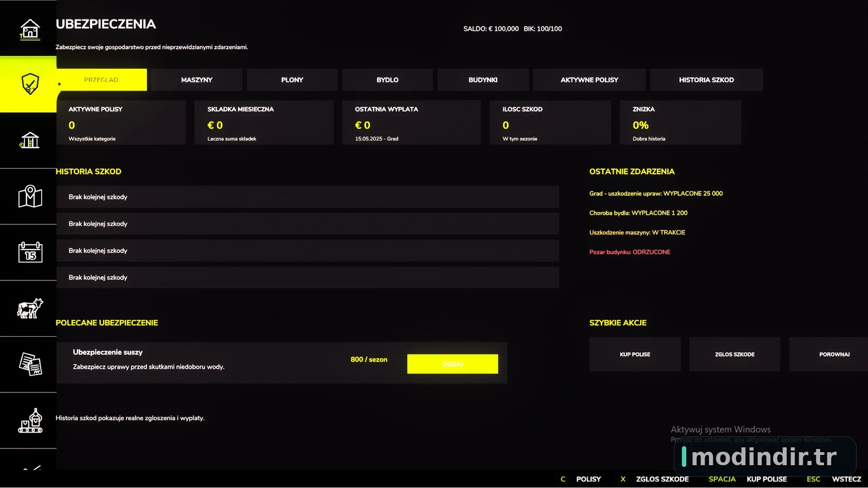
Task: Click 'Grad - uszkodzenie upraw: WYPLACONE 25 000' event
Action: [x=656, y=194]
